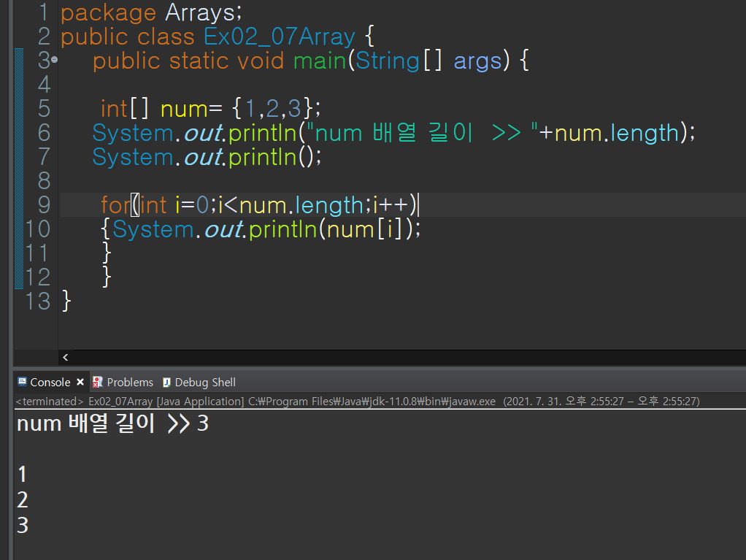Click 'num[i]' in the println on line 10
The image size is (746, 560).
click(366, 229)
